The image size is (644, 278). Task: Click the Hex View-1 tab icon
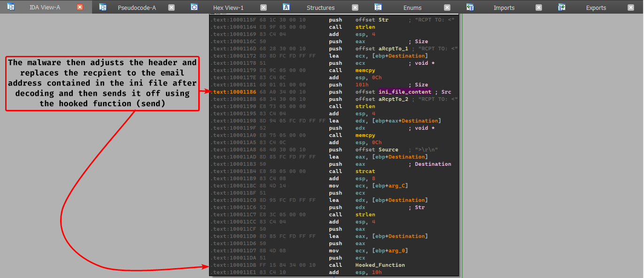(194, 7)
